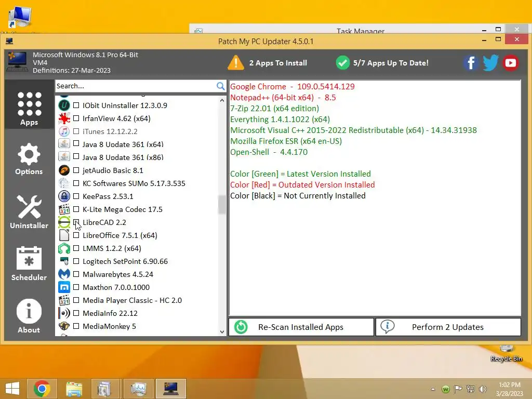The image size is (532, 399).
Task: Open the Twitter bird icon link
Action: click(x=490, y=63)
